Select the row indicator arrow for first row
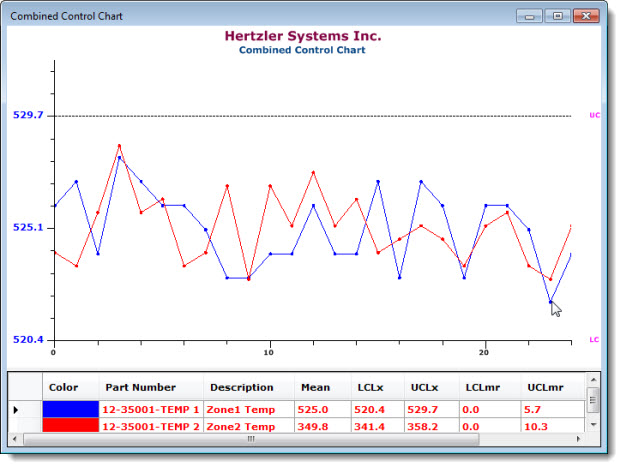The image size is (623, 469). (x=15, y=409)
